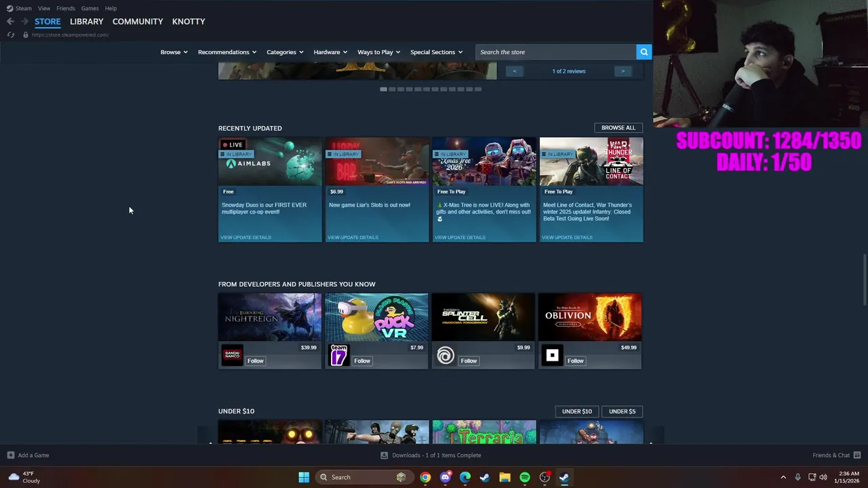
Task: Show the previous review arrow
Action: pyautogui.click(x=514, y=71)
